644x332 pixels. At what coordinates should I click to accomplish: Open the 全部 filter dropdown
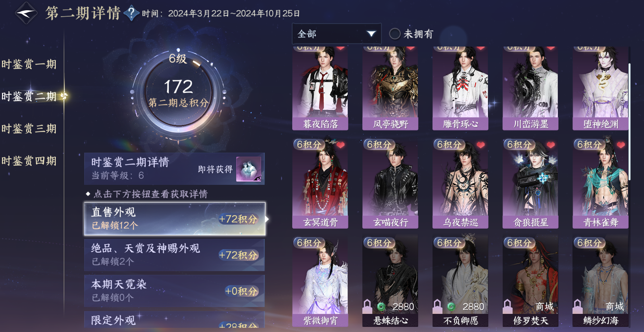(x=336, y=34)
